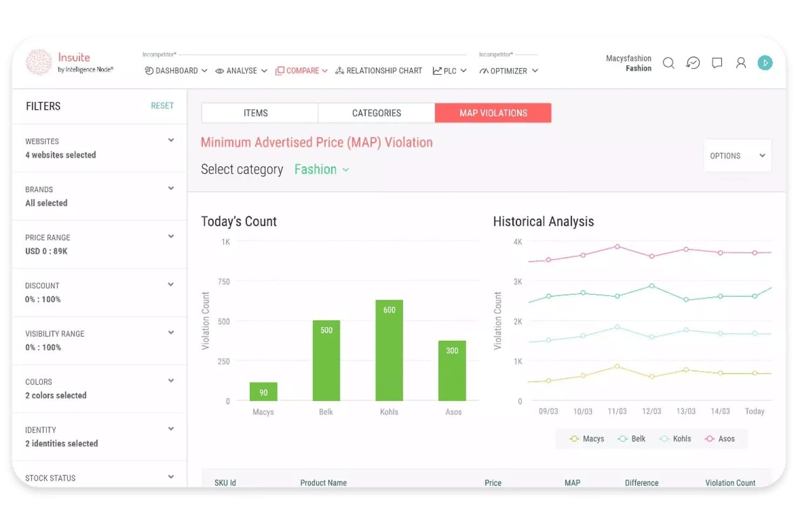Toggle Macys series in chart legend
Viewport: 798px width, 532px height.
pyautogui.click(x=587, y=439)
